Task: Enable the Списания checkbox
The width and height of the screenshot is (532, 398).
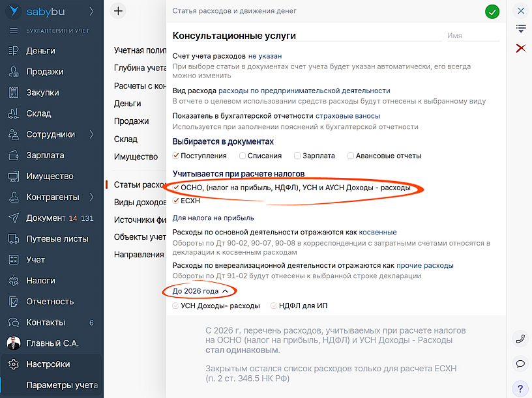Action: coord(243,156)
